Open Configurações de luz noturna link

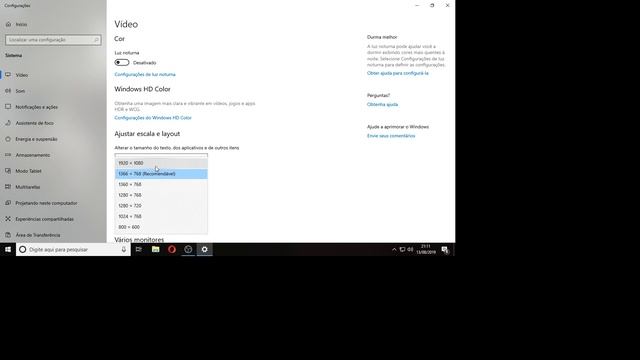point(145,74)
